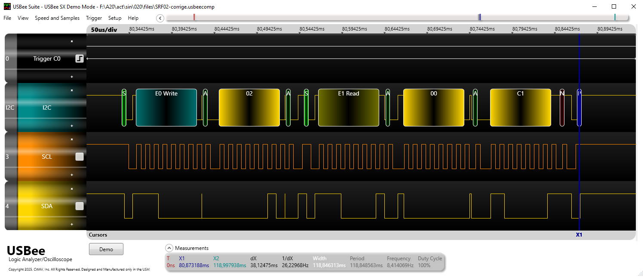Select the E0 Write I2C packet
The height and width of the screenshot is (277, 644).
tap(166, 108)
